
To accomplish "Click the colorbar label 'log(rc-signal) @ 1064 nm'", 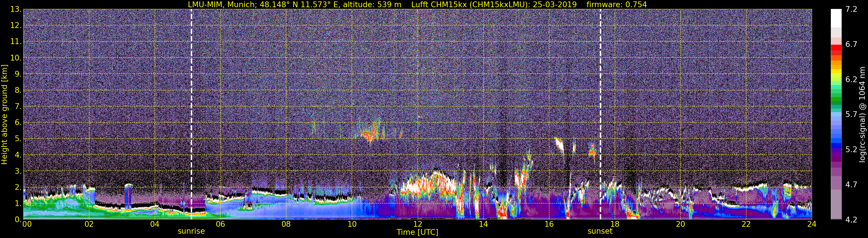I will click(x=862, y=115).
